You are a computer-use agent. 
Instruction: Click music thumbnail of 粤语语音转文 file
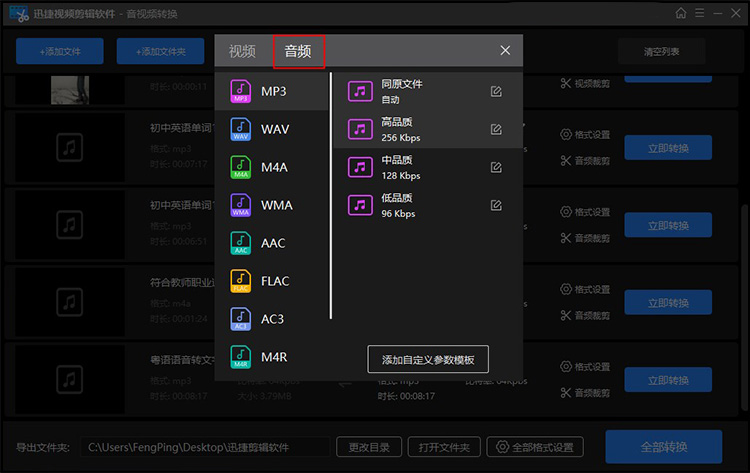coord(70,379)
